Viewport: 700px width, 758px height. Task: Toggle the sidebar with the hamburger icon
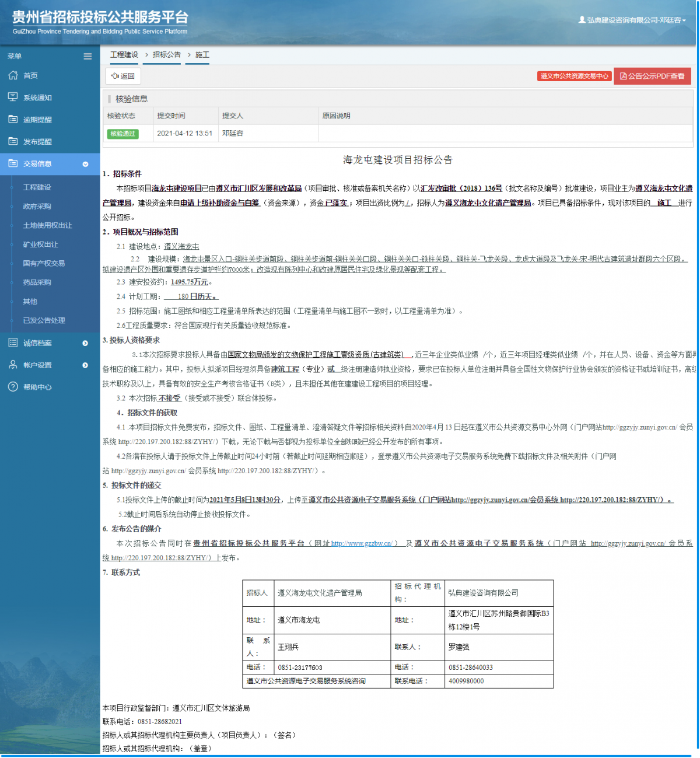click(x=87, y=56)
